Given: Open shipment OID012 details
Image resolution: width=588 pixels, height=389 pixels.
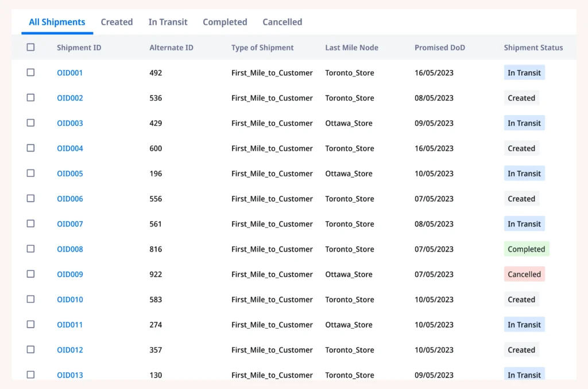Looking at the screenshot, I should (69, 349).
